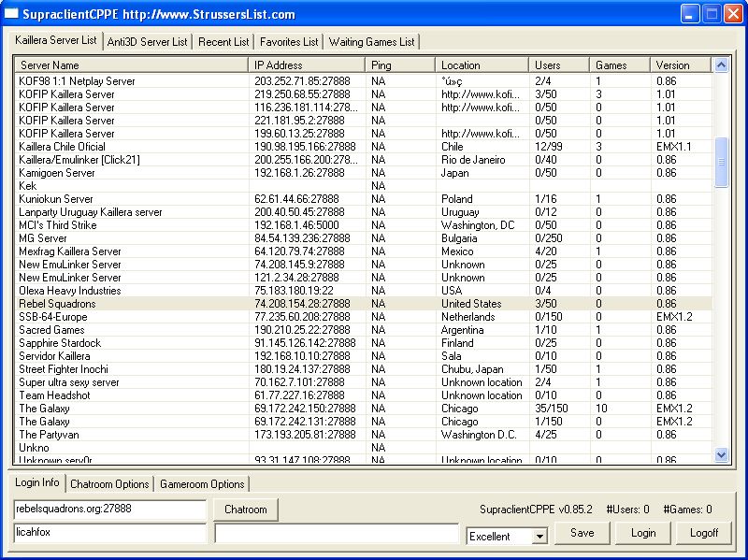Switch to Chatroom Options tab

pos(109,484)
